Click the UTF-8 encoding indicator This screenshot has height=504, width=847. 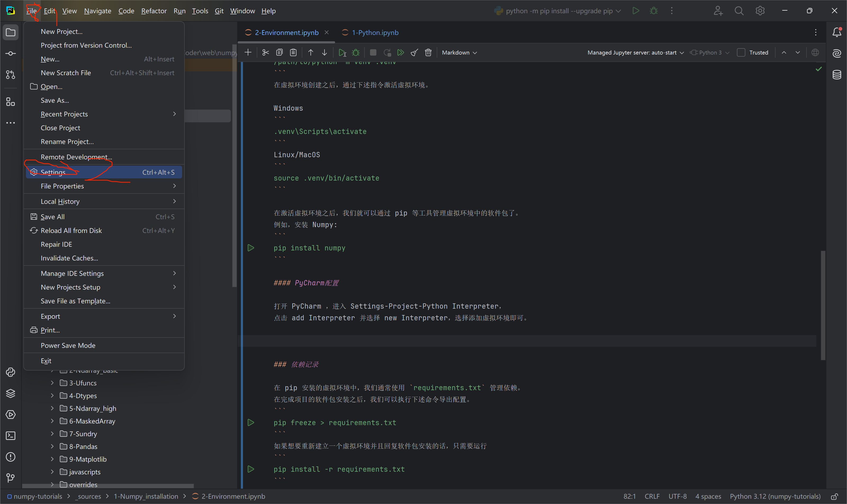click(x=678, y=496)
